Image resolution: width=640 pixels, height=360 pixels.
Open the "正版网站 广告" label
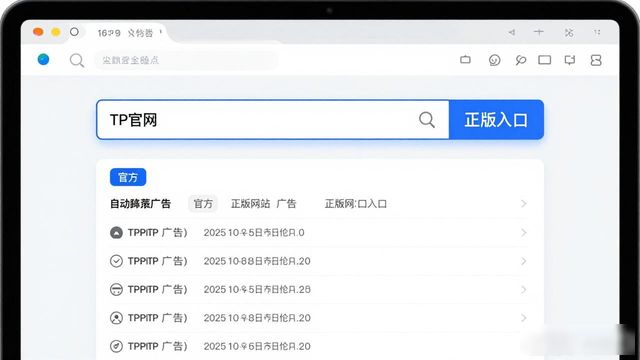pyautogui.click(x=263, y=204)
